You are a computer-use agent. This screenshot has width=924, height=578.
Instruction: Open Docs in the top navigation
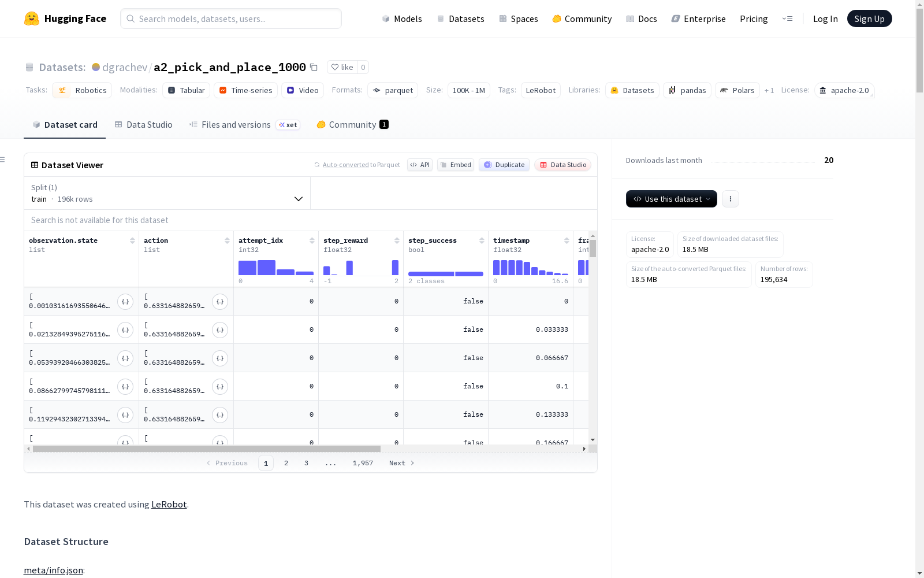[x=642, y=18]
